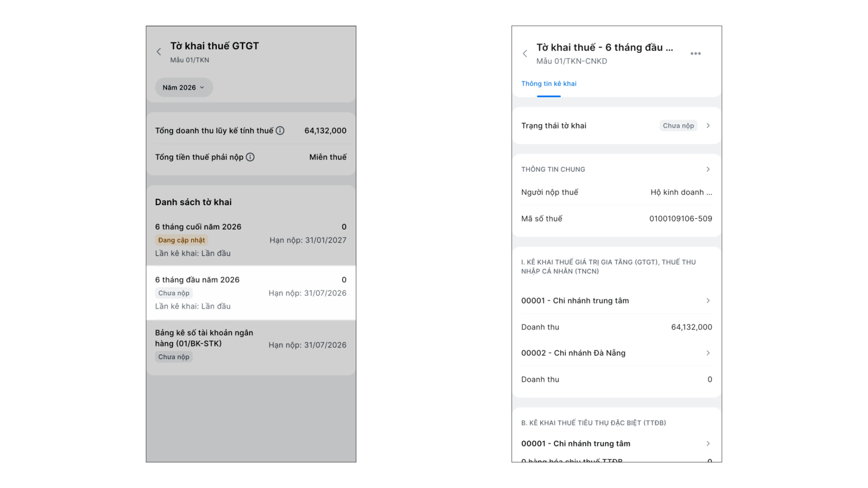868x488 pixels.
Task: Click the Đang cập nhật status badge
Action: [181, 240]
